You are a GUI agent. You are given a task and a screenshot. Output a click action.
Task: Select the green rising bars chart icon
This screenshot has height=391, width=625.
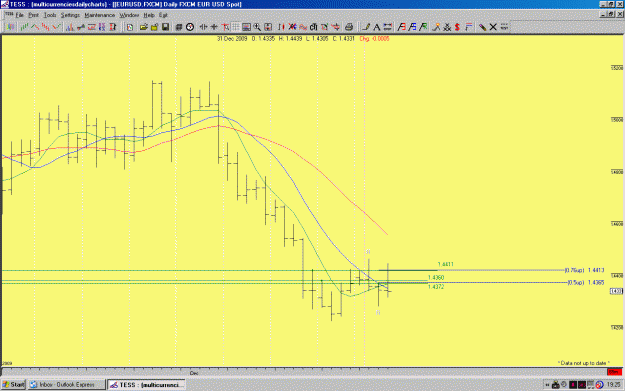pyautogui.click(x=24, y=27)
